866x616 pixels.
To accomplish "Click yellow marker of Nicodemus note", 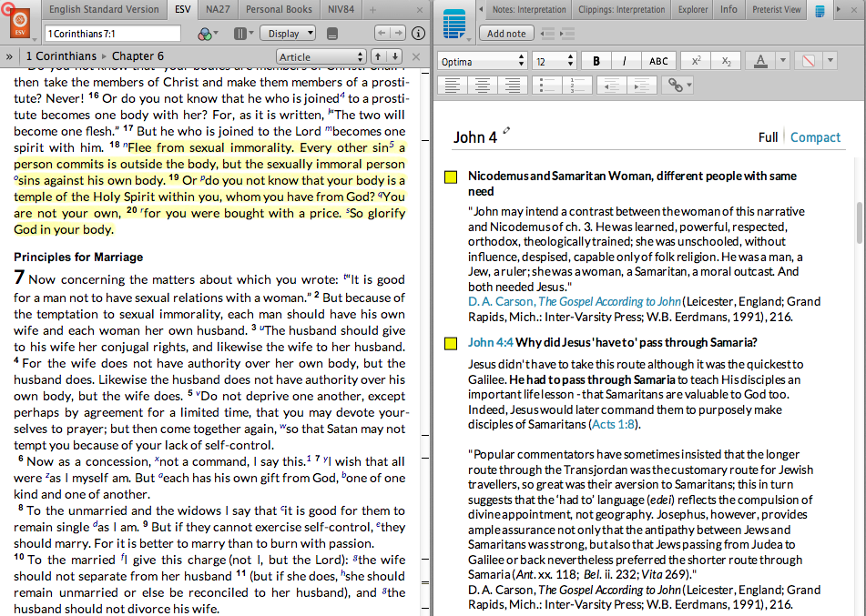I will (451, 177).
